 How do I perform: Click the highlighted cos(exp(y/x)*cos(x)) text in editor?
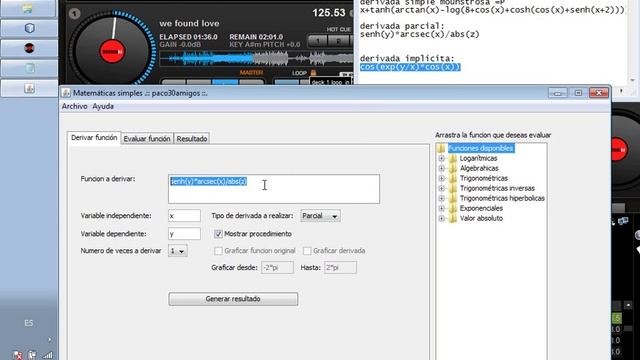click(410, 67)
